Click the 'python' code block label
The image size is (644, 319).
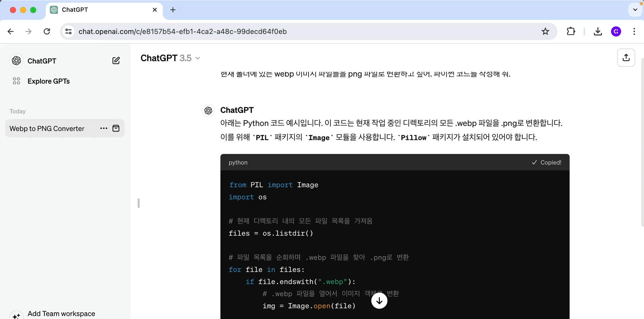[238, 162]
